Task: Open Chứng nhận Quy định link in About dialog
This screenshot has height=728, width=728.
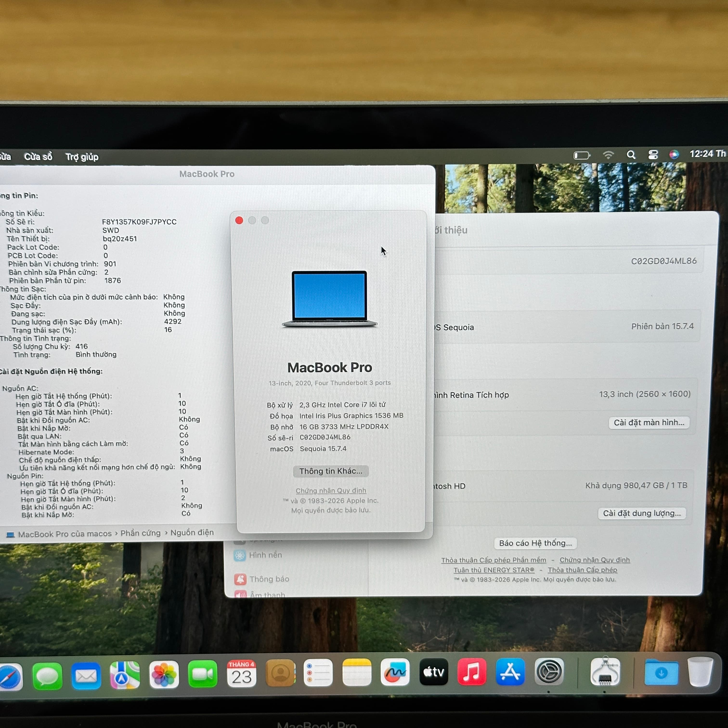Action: tap(331, 491)
